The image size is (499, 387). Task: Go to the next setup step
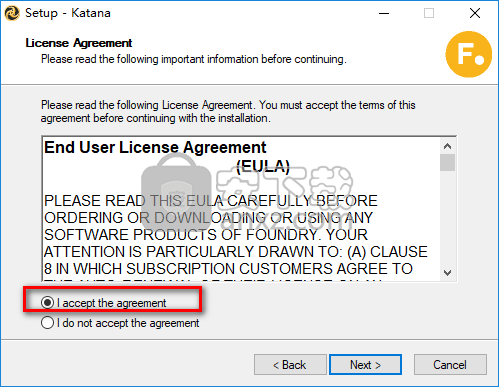[365, 365]
